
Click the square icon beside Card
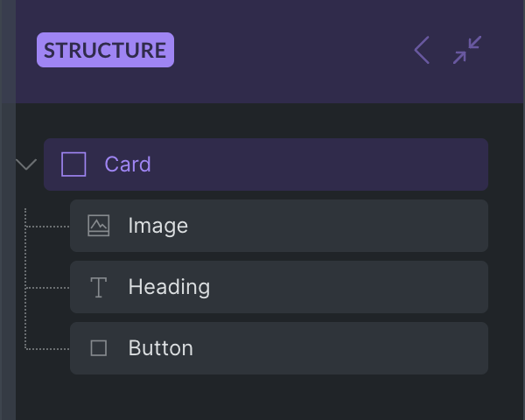73,164
